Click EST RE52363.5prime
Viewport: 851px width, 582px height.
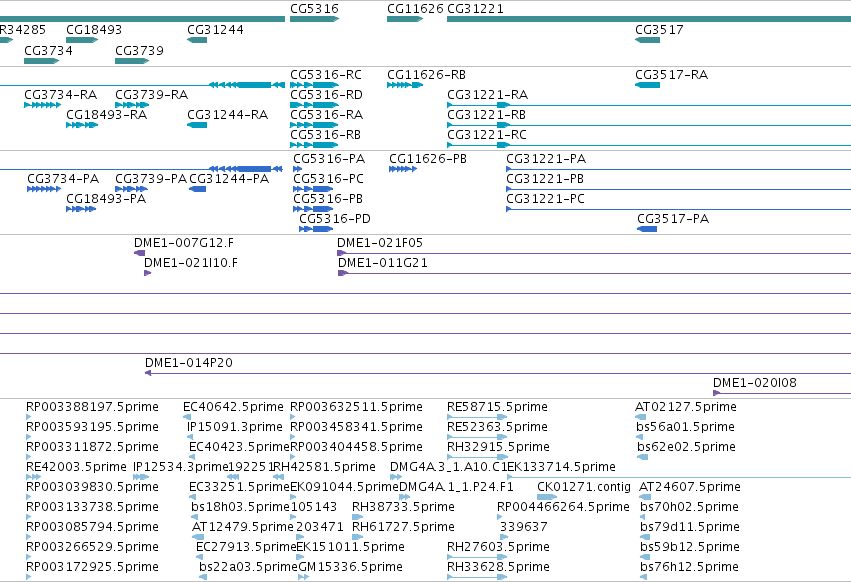(x=477, y=437)
